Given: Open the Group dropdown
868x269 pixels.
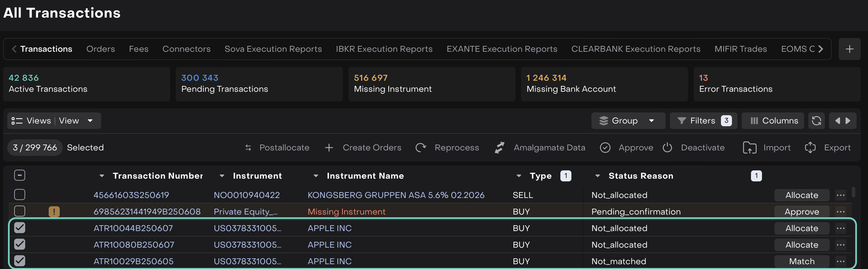Looking at the screenshot, I should (628, 121).
